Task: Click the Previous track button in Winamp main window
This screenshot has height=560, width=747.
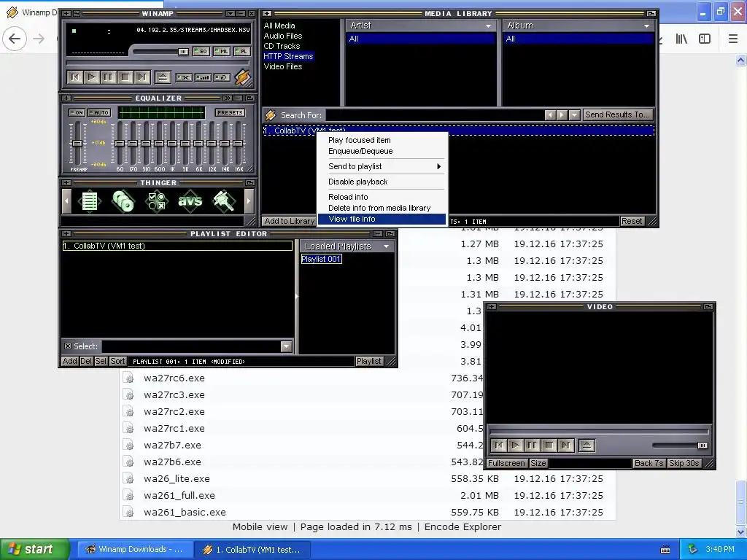Action: [x=75, y=77]
